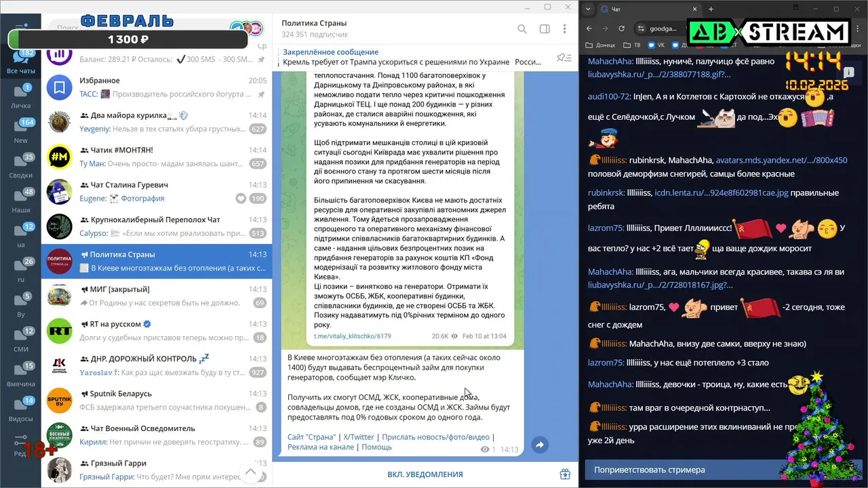Forward the Kyiv loans post with share arrow
Image resolution: width=868 pixels, height=488 pixels.
click(540, 445)
